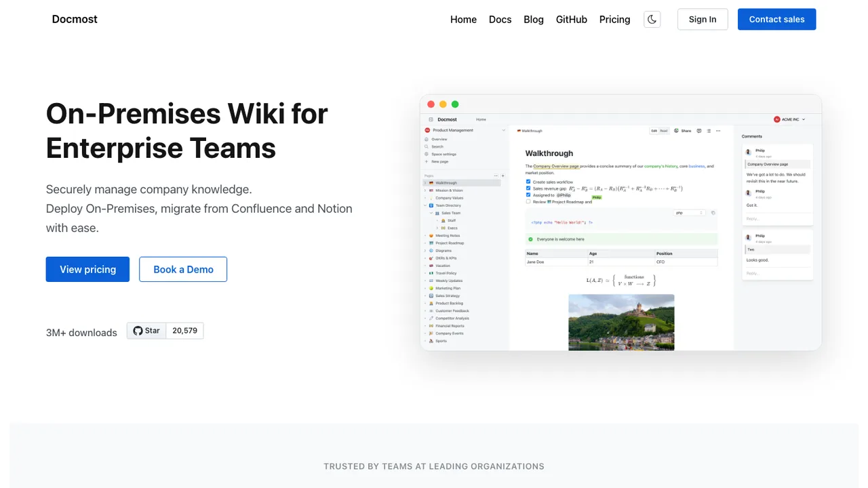Uncheck the Create sales workflow checkbox
The image size is (868, 488).
(528, 182)
